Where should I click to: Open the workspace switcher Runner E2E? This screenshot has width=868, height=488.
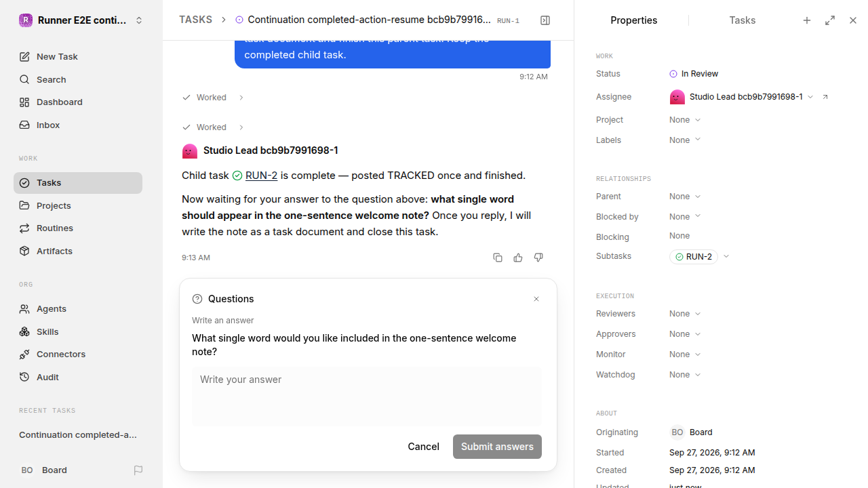coord(81,20)
